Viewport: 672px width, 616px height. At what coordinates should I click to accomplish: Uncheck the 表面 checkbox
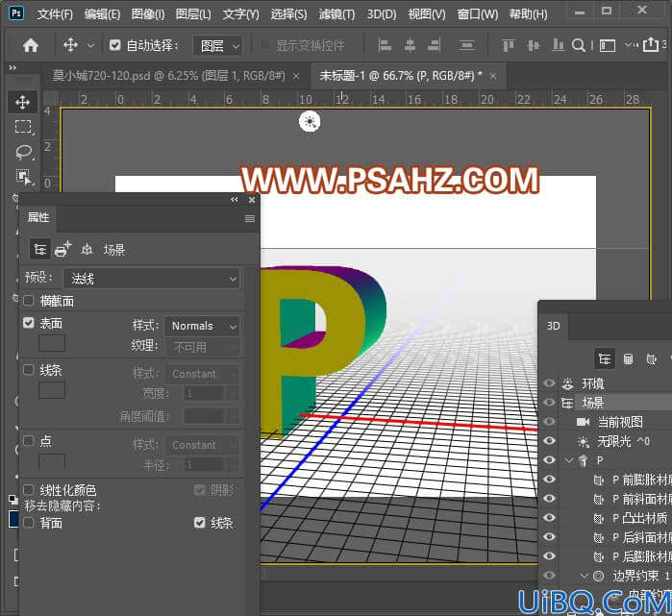point(29,323)
